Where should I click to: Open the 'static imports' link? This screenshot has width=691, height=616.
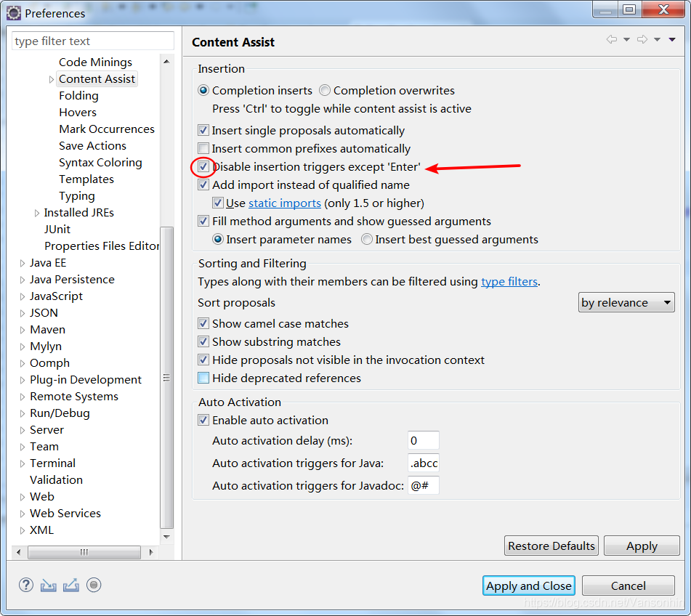(x=285, y=203)
